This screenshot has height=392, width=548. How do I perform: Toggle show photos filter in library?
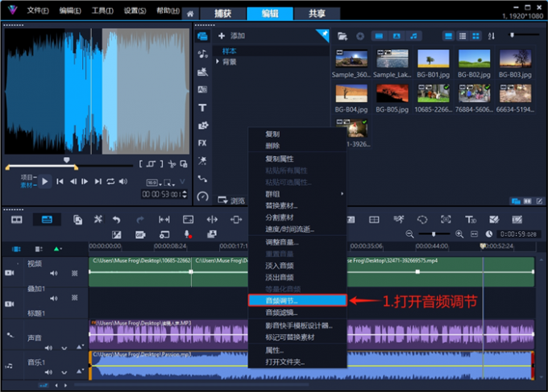click(x=396, y=36)
